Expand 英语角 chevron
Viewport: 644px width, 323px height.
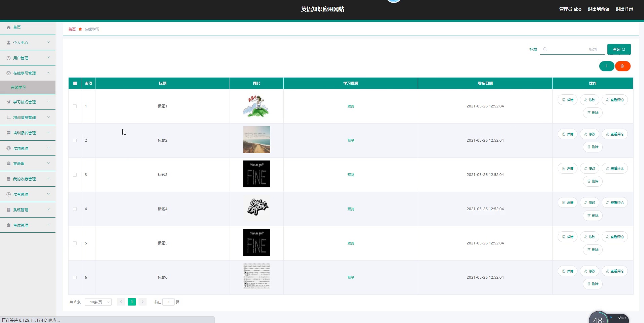[48, 163]
